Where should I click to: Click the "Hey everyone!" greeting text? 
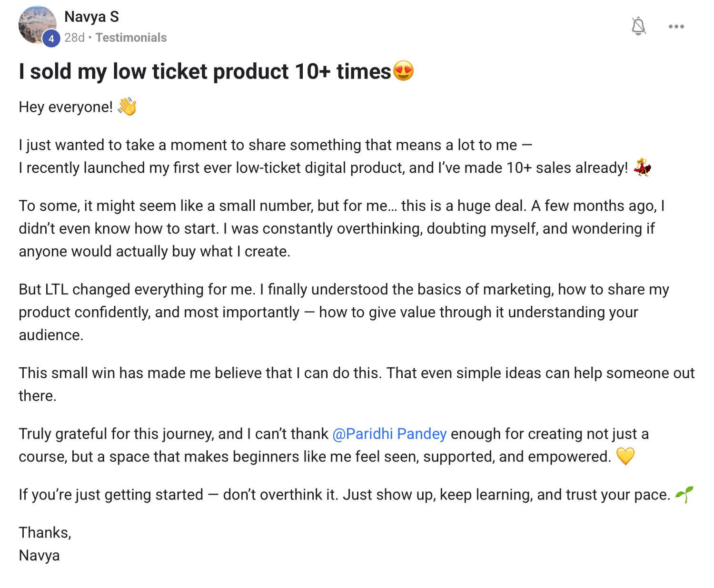pos(66,107)
